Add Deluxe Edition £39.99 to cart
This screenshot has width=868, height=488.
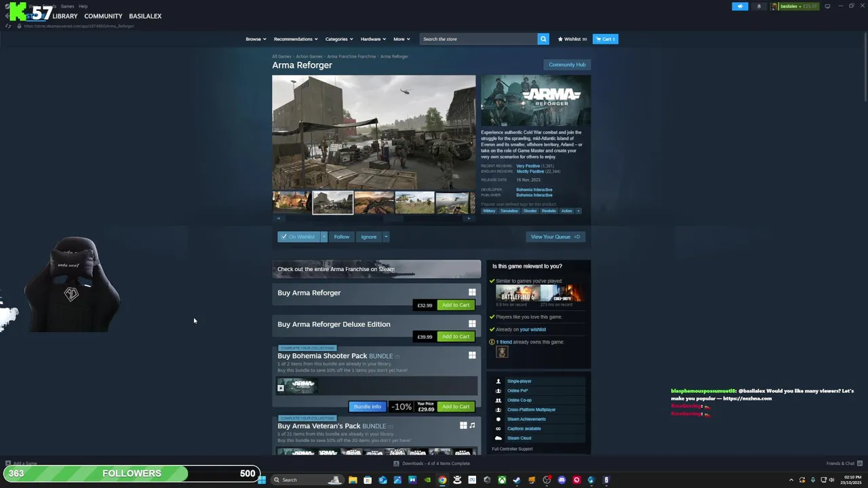[x=456, y=336]
